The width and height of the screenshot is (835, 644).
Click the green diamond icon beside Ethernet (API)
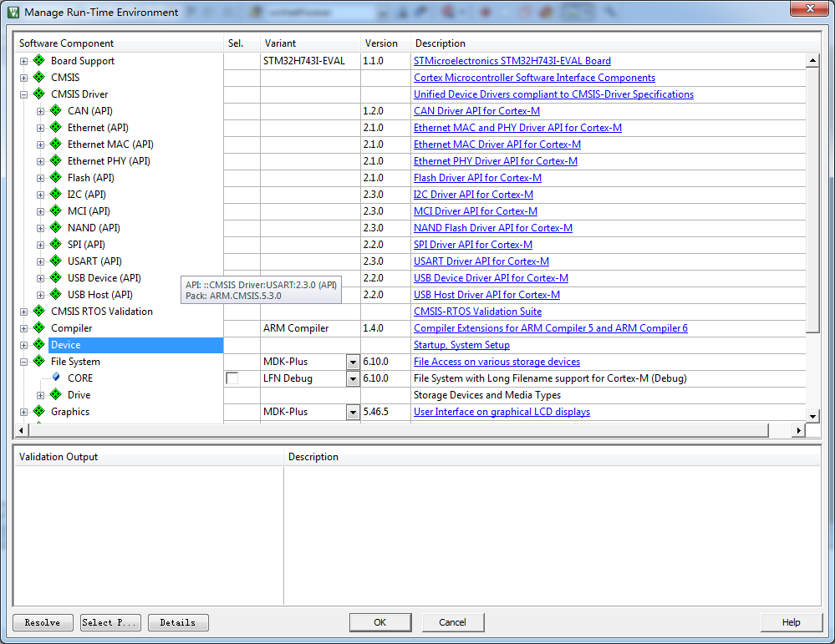[x=56, y=127]
